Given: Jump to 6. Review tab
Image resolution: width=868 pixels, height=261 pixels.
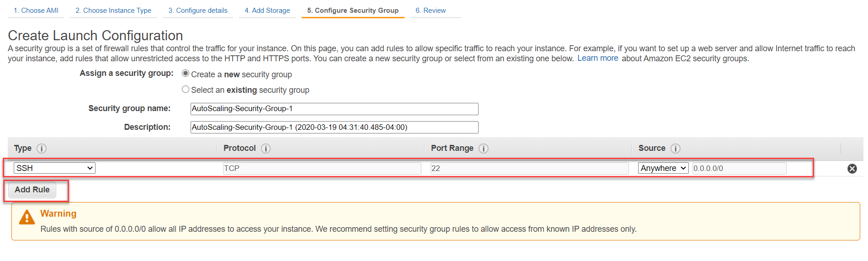Looking at the screenshot, I should pyautogui.click(x=431, y=11).
